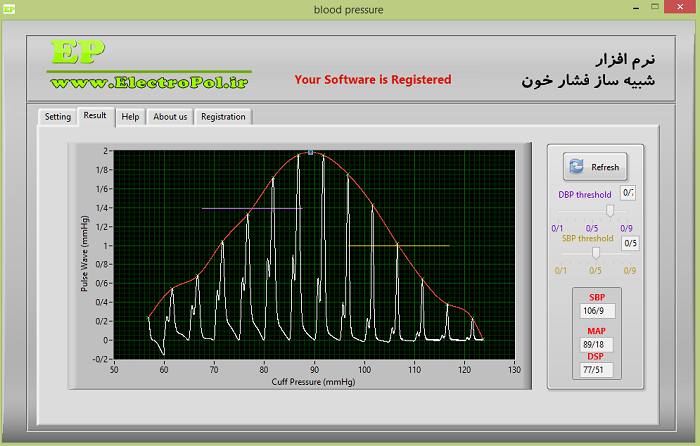Click the SBP threshold slider handle

point(596,254)
